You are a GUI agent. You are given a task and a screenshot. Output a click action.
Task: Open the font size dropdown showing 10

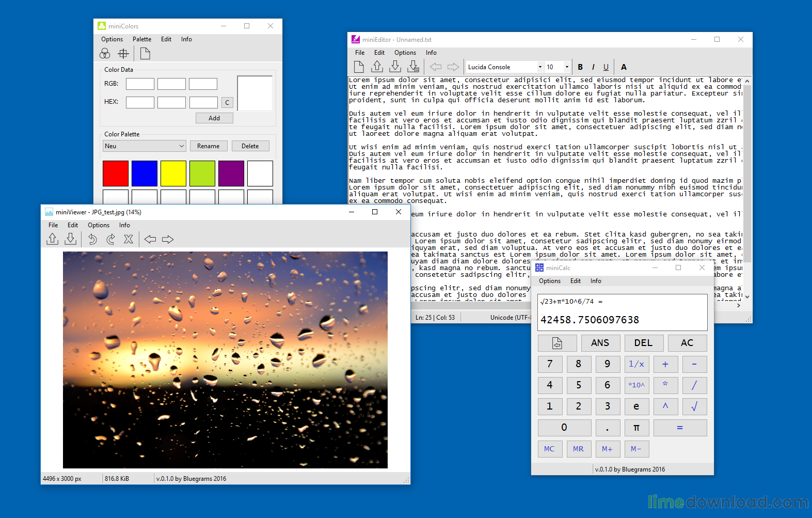coord(558,67)
